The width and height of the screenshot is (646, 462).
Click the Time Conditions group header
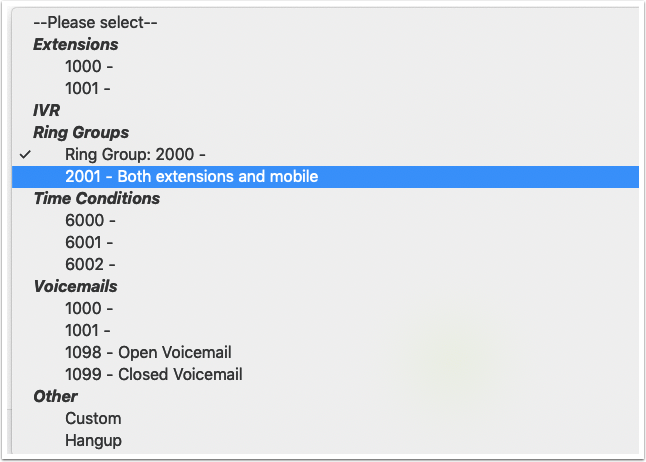pyautogui.click(x=96, y=198)
